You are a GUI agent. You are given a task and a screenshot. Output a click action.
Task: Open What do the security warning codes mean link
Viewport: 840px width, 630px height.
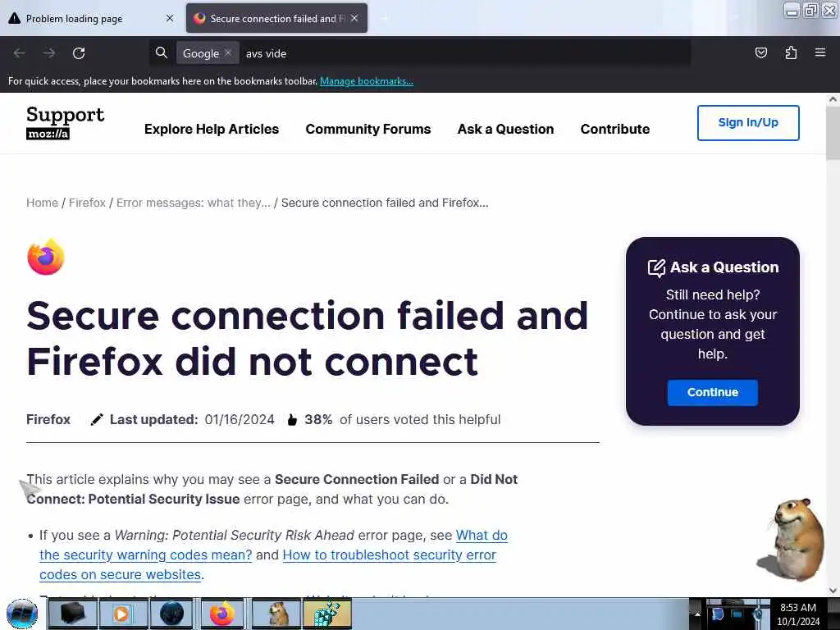145,555
